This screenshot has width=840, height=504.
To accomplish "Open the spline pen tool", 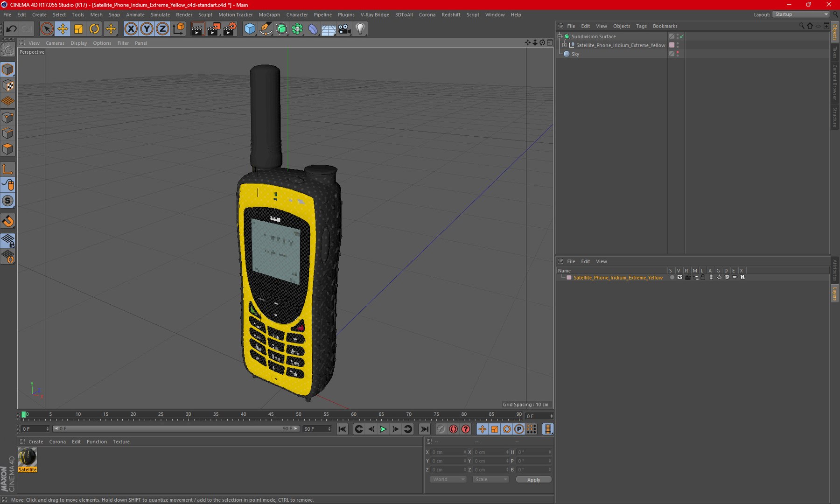I will coord(266,29).
